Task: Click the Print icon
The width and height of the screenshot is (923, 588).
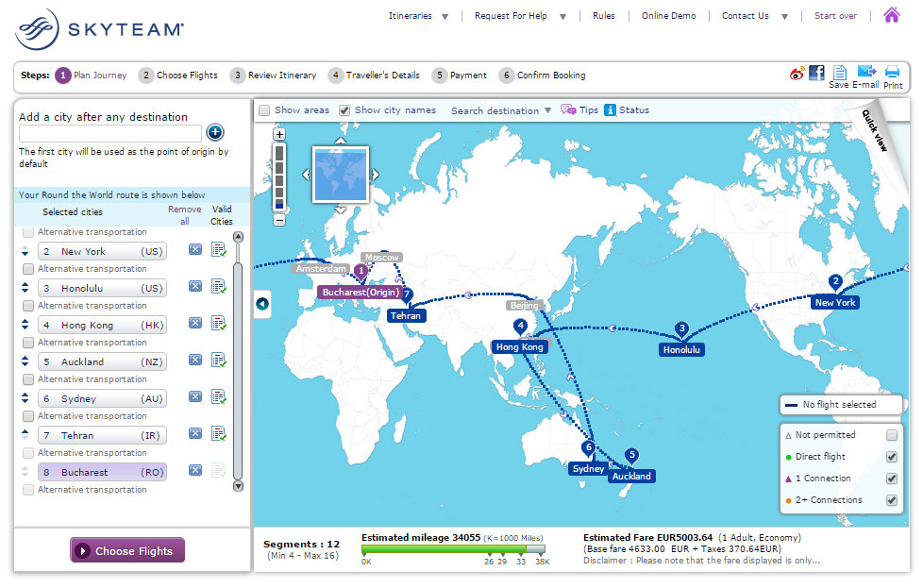Action: point(893,71)
